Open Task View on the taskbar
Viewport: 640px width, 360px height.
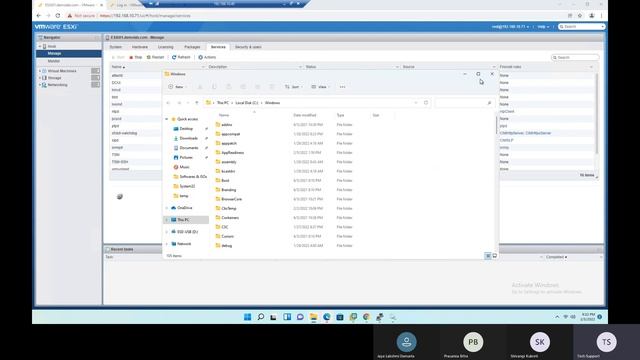pos(273,317)
